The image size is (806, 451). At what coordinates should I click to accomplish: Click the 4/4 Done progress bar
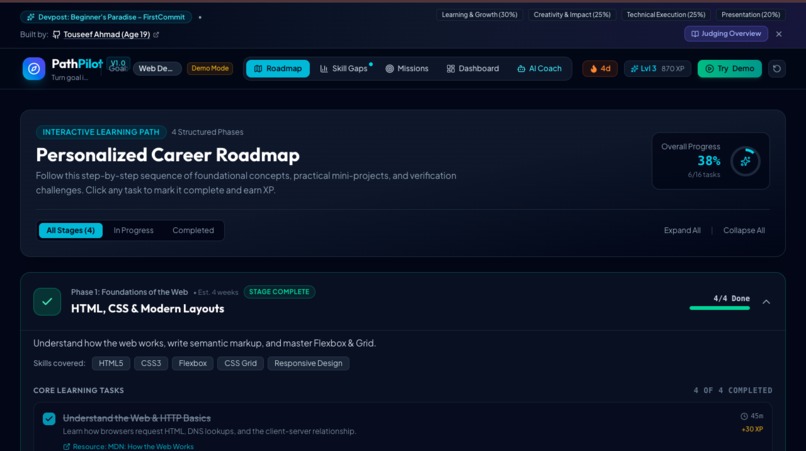[720, 308]
